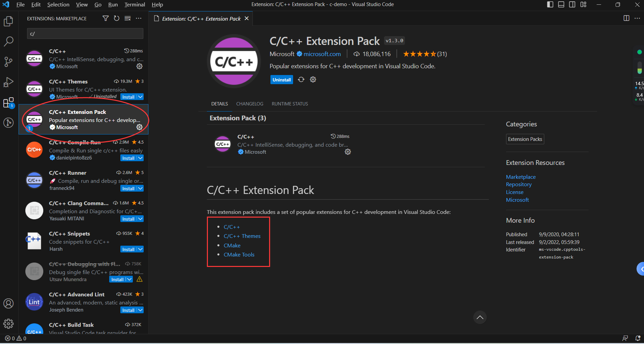The image size is (644, 344).
Task: Click the sync icon next to Uninstall
Action: tap(301, 79)
